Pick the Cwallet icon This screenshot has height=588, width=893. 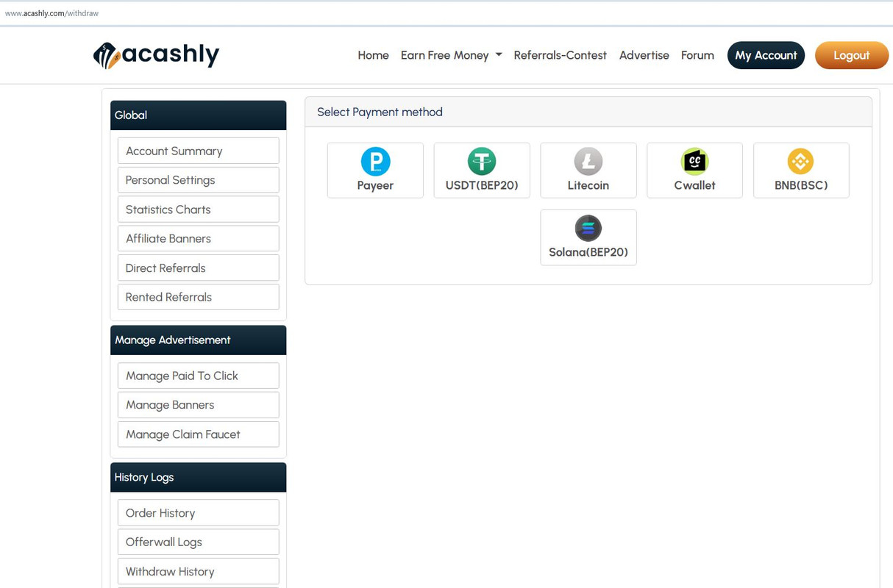coord(694,162)
